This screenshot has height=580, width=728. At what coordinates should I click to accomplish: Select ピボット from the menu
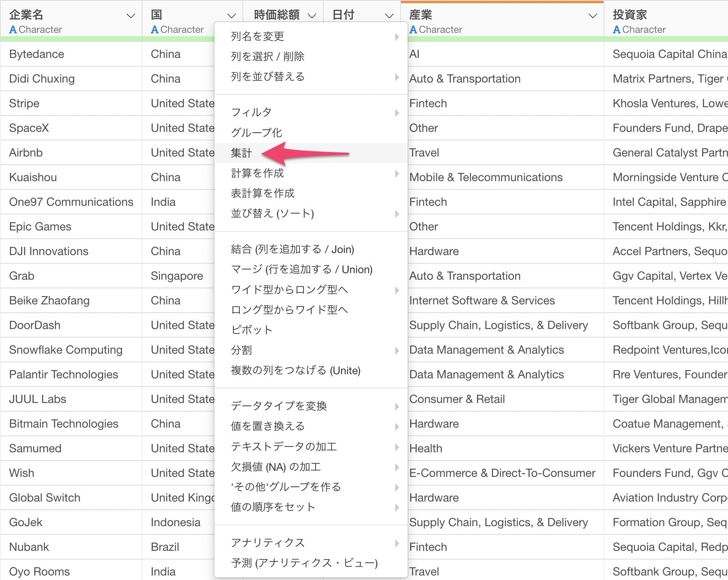[x=311, y=330]
